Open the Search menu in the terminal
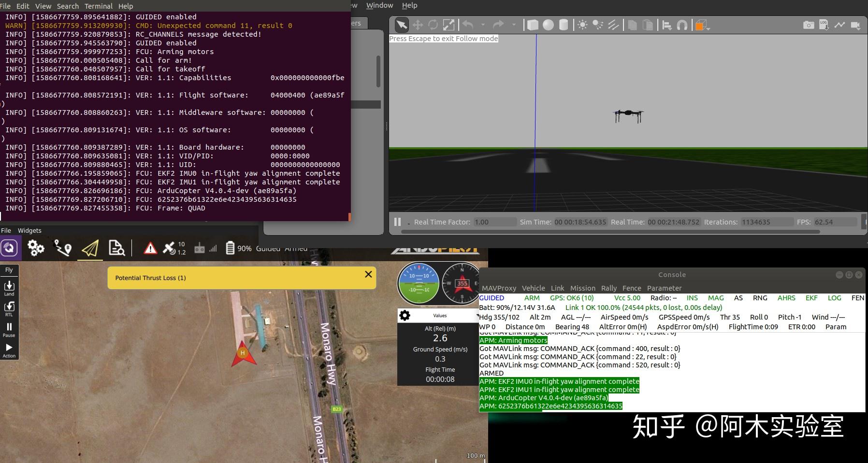Image resolution: width=868 pixels, height=463 pixels. click(x=67, y=6)
